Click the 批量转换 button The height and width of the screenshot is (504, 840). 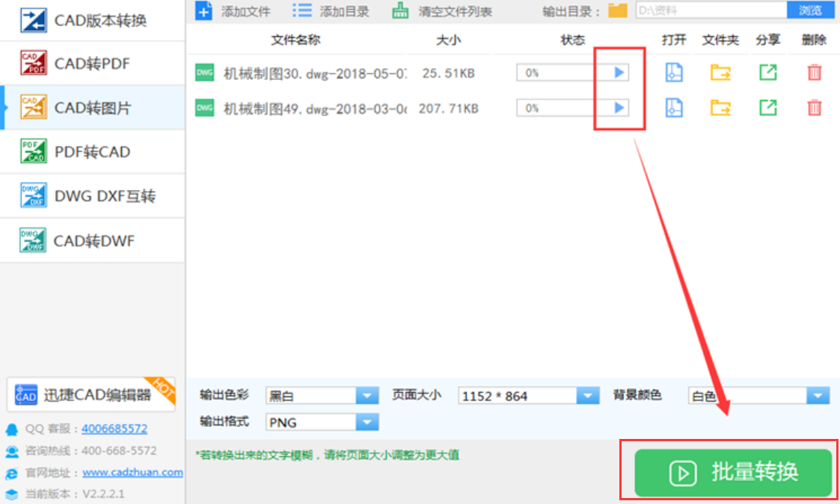pos(733,473)
